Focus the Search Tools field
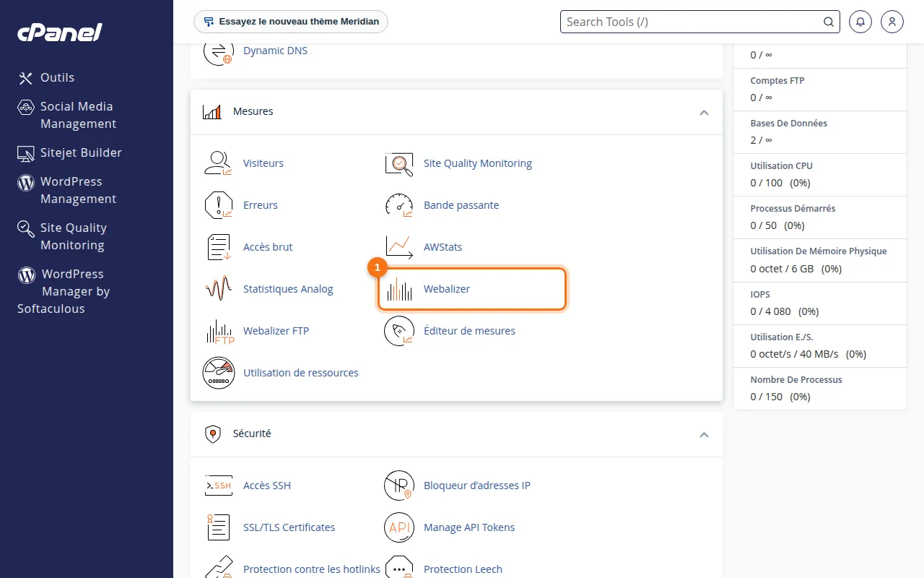This screenshot has width=924, height=578. point(700,22)
